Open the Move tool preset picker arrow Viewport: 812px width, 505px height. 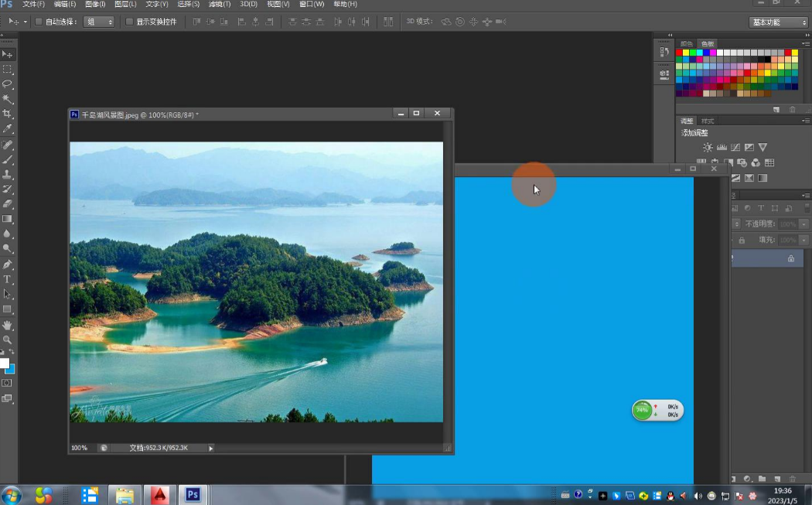click(x=25, y=22)
